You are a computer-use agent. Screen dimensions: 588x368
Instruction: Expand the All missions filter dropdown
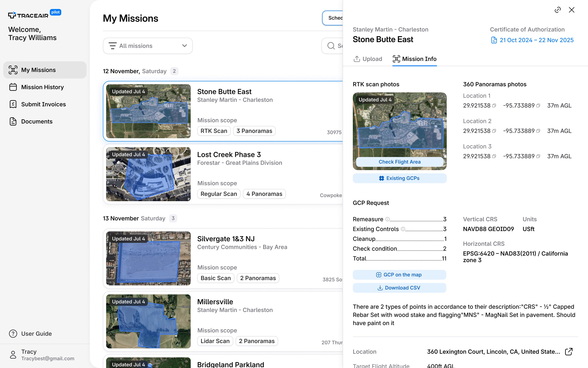[148, 46]
